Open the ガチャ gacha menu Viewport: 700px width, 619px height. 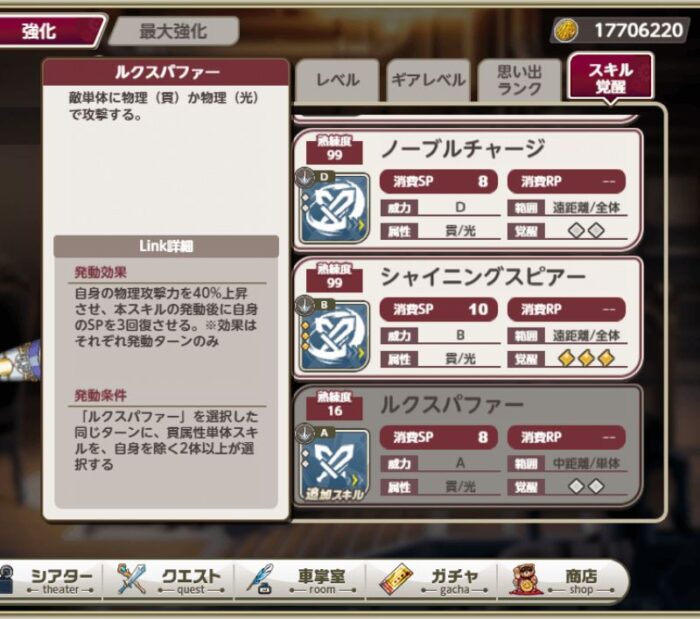pos(431,580)
